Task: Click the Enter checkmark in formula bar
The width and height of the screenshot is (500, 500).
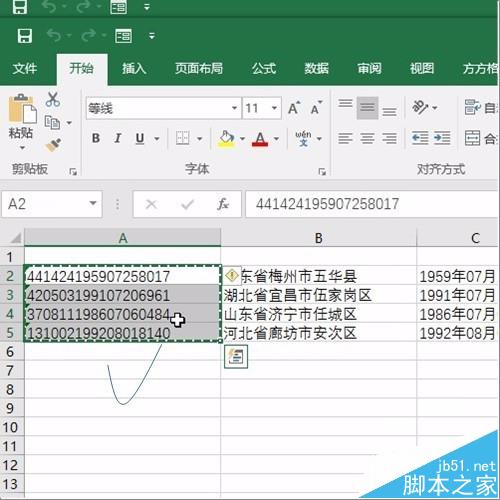Action: (x=187, y=204)
